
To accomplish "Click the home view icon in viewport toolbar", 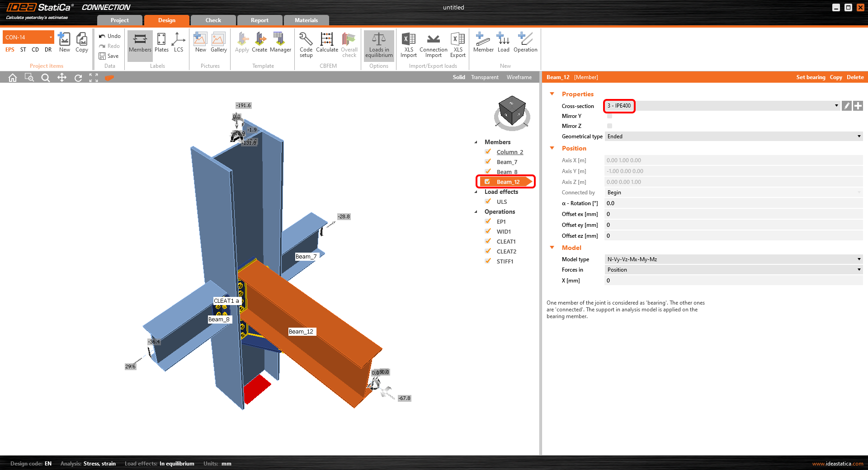I will 13,78.
